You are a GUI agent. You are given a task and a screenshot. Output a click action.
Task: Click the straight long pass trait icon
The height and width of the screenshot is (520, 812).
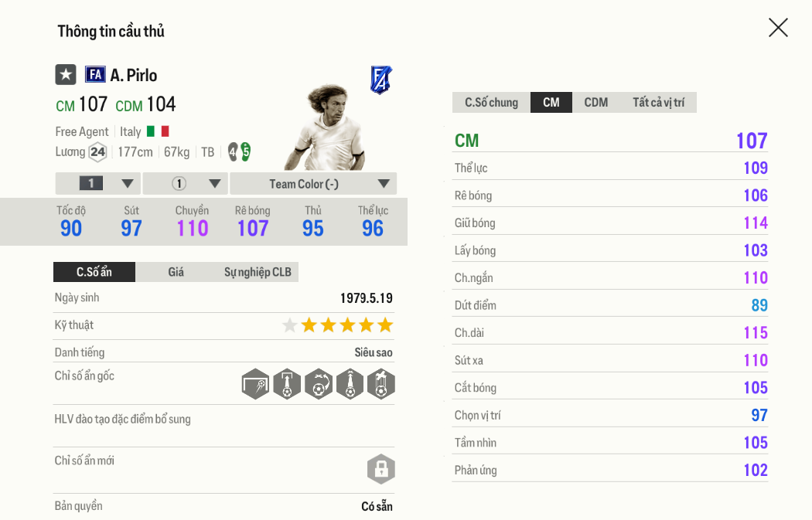point(350,384)
